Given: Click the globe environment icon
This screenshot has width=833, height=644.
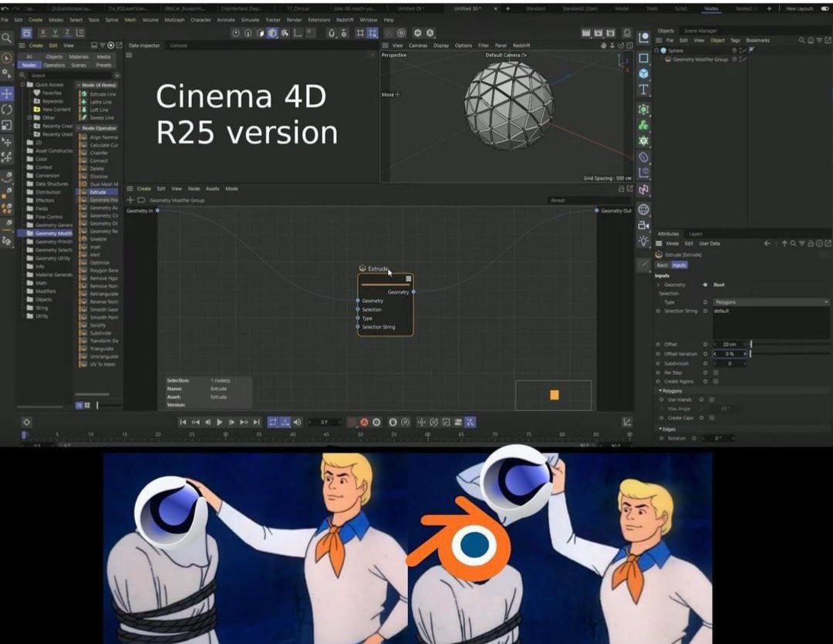Looking at the screenshot, I should click(643, 209).
